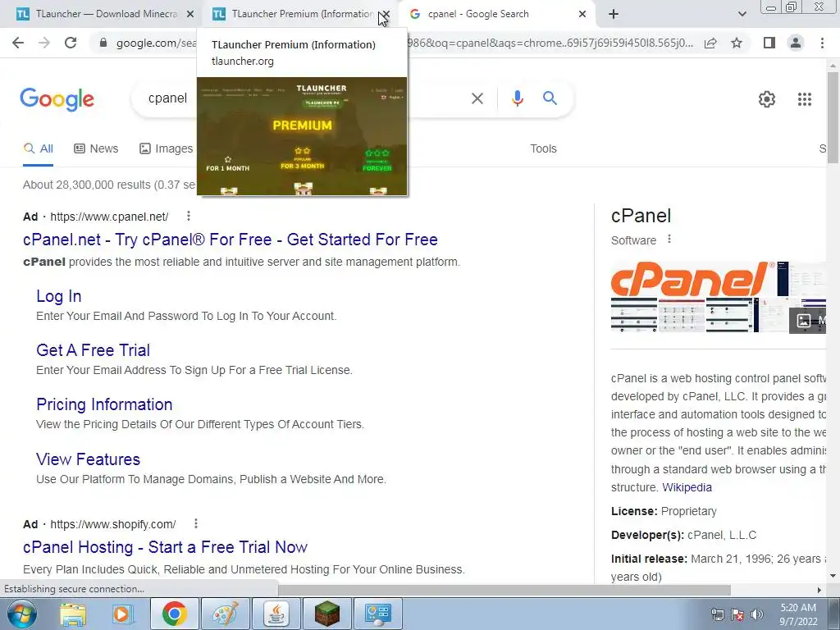Viewport: 840px width, 630px height.
Task: Share this page using the share icon
Action: pyautogui.click(x=710, y=43)
